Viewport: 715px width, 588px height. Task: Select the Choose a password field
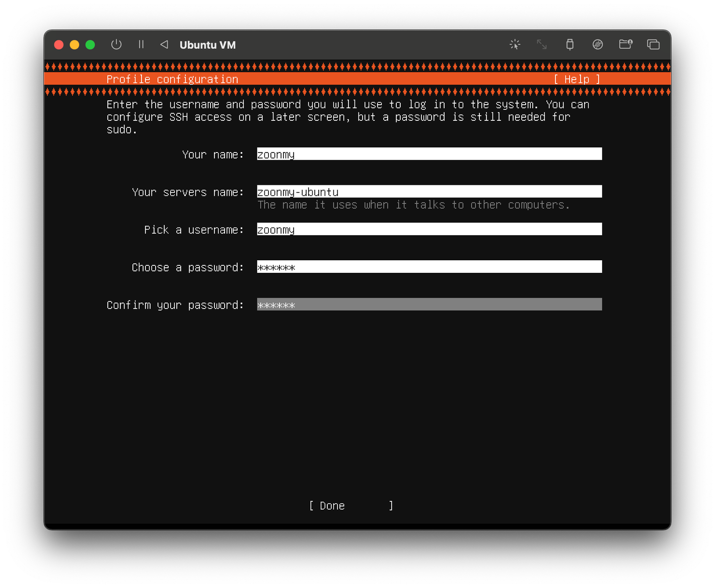coord(430,267)
